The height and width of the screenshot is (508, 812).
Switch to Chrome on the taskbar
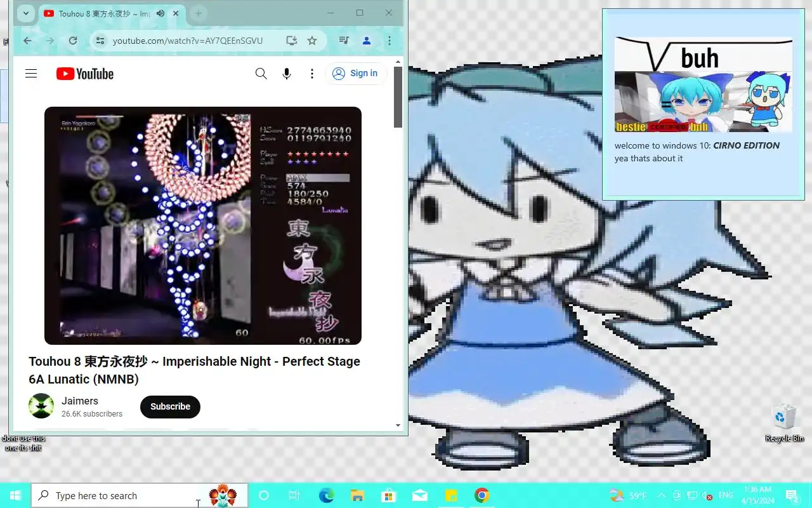482,495
